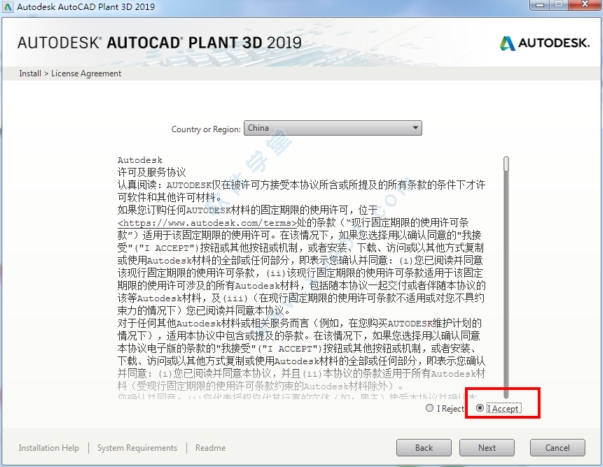Click the Install > License Agreement breadcrumb
The height and width of the screenshot is (467, 603).
tap(70, 73)
